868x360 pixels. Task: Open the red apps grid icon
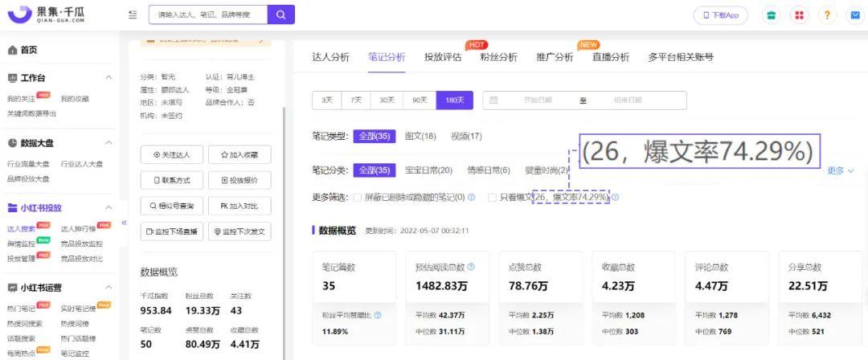click(x=799, y=15)
